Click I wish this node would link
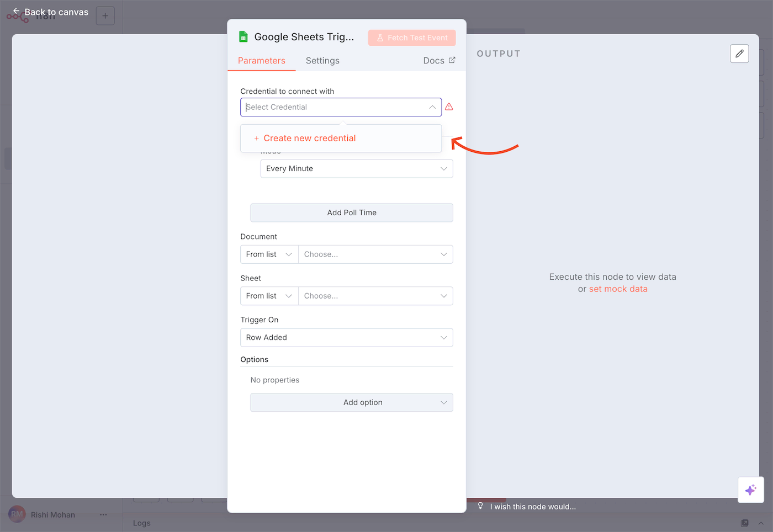 (x=533, y=507)
